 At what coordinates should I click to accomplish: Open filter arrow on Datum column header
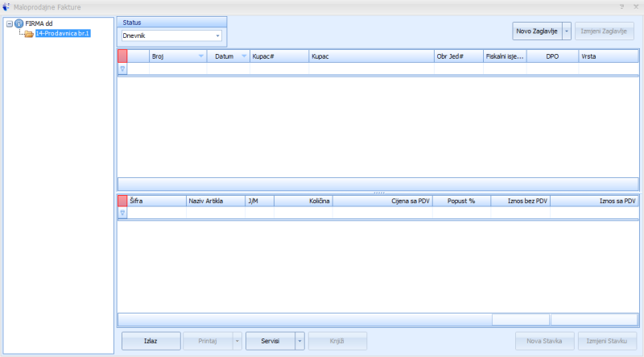pos(244,56)
